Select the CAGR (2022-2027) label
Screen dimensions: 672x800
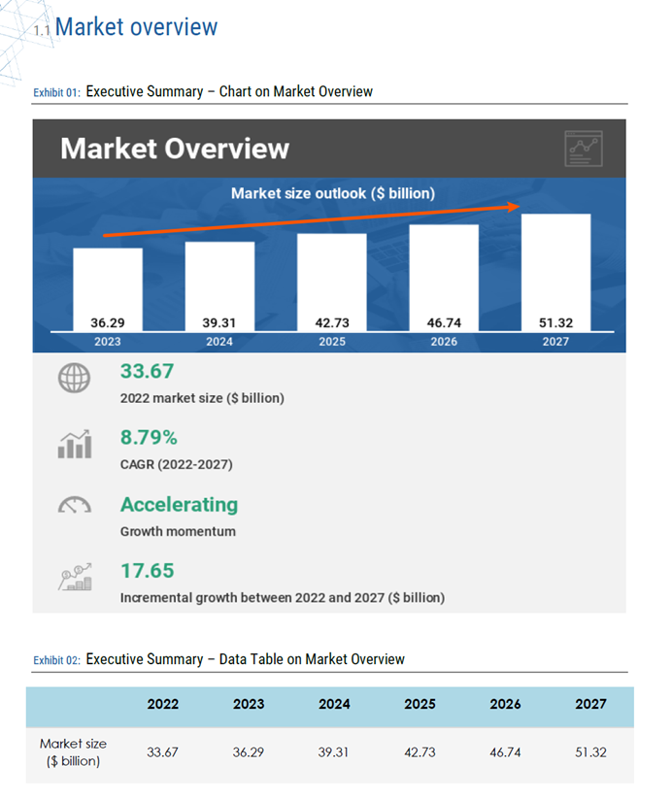click(x=177, y=464)
